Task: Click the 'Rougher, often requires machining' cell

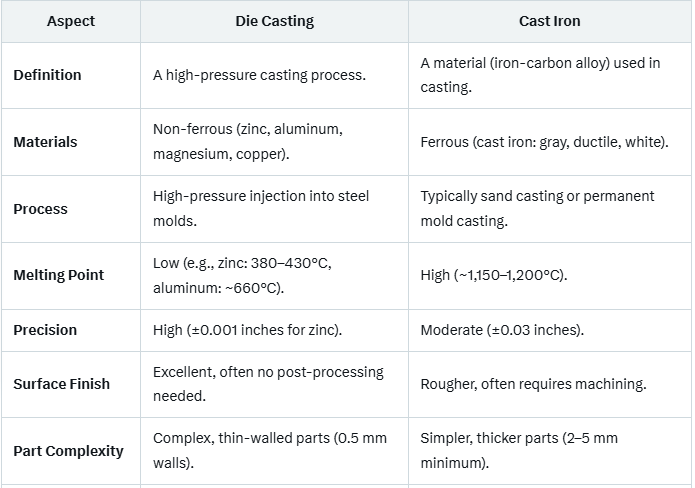Action: click(x=533, y=384)
